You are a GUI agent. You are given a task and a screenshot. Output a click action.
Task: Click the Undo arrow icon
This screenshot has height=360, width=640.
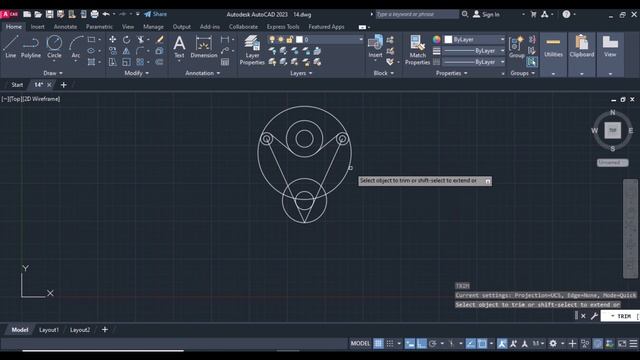click(106, 14)
